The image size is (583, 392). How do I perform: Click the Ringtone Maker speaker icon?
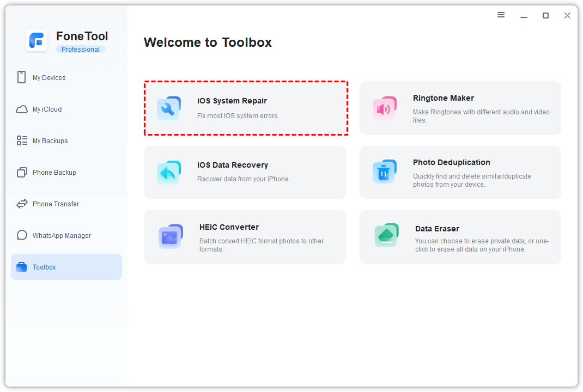tap(384, 108)
